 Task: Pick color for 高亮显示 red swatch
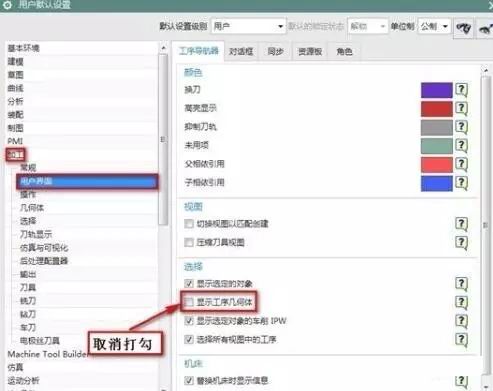tap(437, 109)
